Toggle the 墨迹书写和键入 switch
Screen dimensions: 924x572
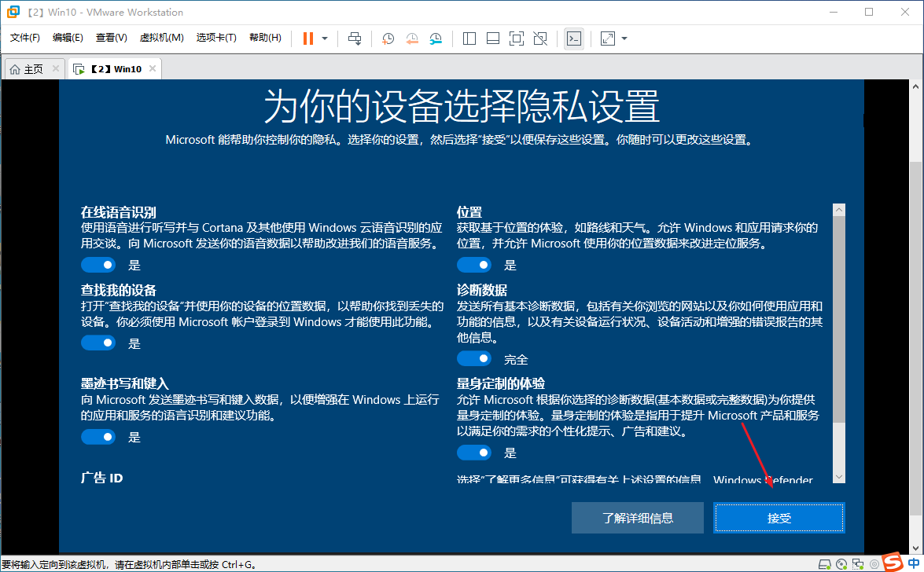point(98,437)
